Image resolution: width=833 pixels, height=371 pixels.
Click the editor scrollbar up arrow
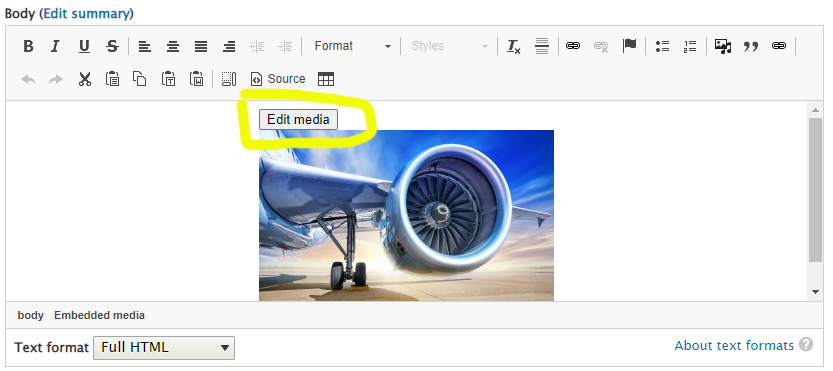pos(815,110)
